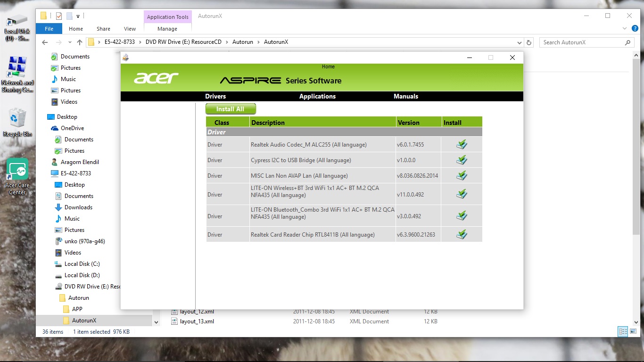Click the acer logo in banner
This screenshot has width=644, height=362.
pyautogui.click(x=156, y=78)
